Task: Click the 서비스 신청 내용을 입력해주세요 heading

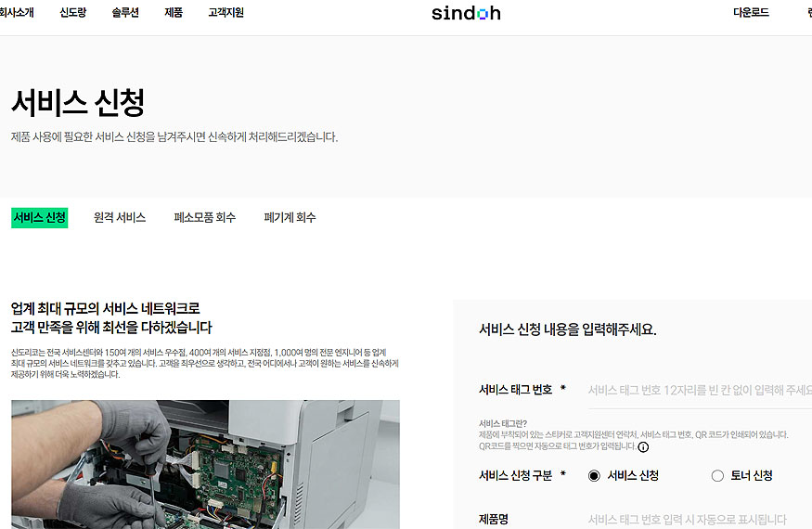Action: click(x=568, y=329)
